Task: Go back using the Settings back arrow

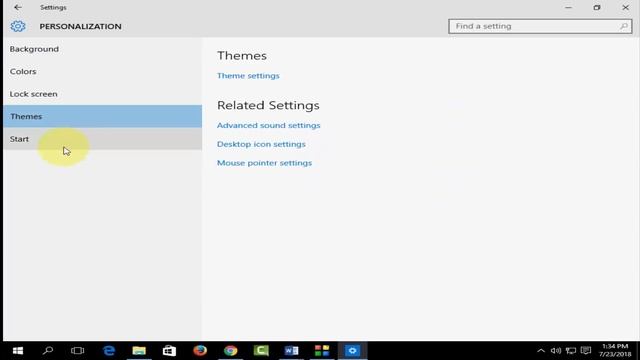Action: (x=18, y=7)
